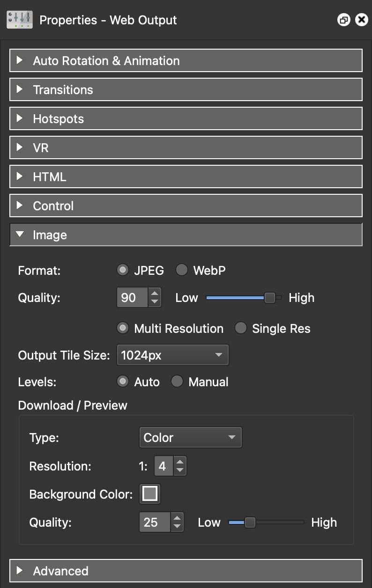Viewport: 372px width, 588px height.
Task: Increase Resolution ratio with up arrow
Action: (x=180, y=462)
